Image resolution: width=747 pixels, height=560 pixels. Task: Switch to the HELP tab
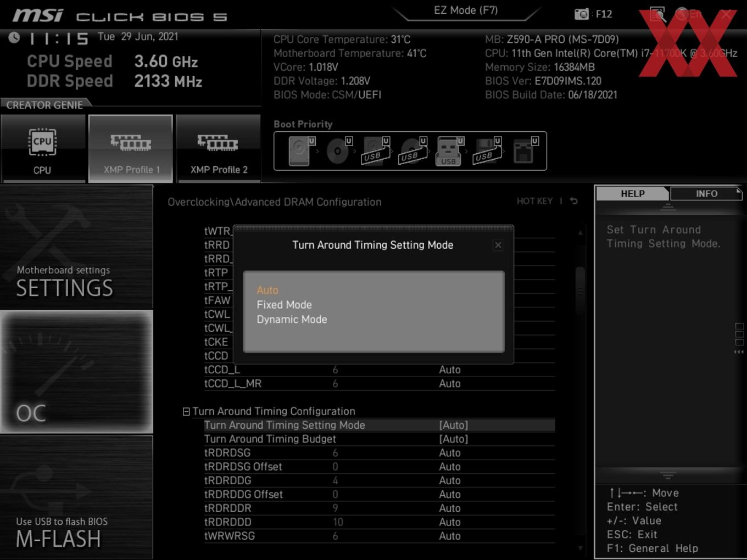click(x=632, y=193)
